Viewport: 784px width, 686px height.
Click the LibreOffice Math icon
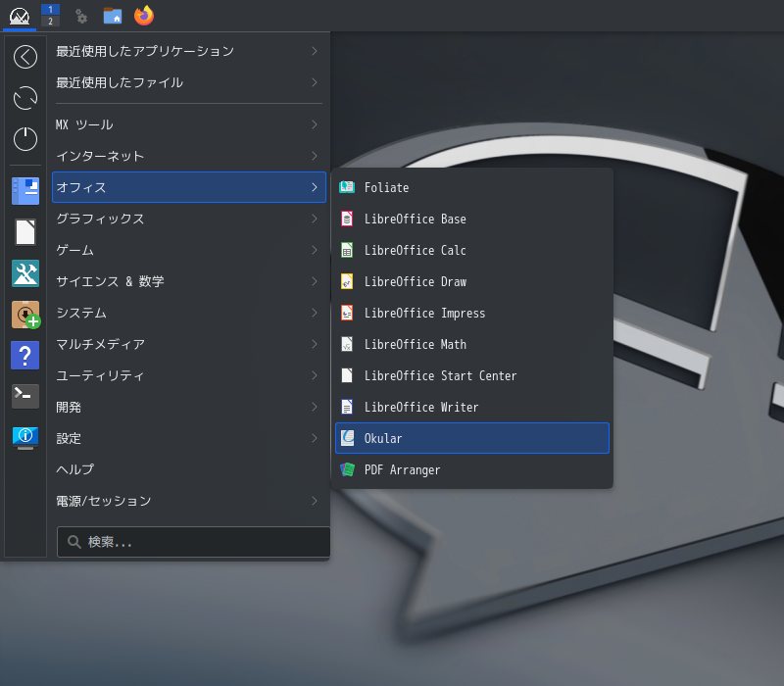click(x=347, y=344)
